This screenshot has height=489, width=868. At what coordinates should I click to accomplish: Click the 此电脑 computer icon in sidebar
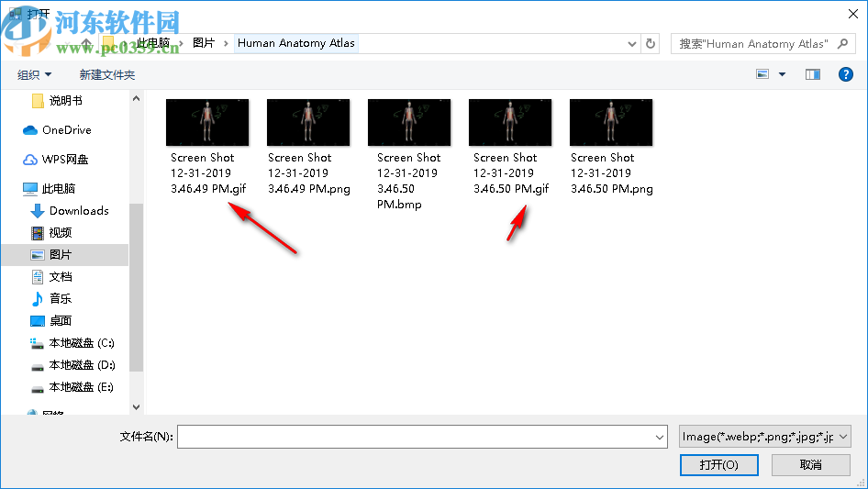tap(30, 189)
